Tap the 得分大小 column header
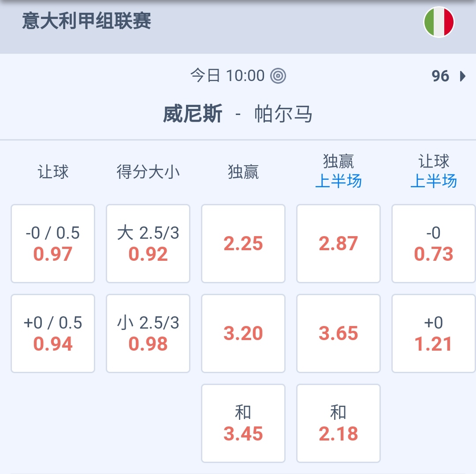The image size is (476, 474). point(148,172)
